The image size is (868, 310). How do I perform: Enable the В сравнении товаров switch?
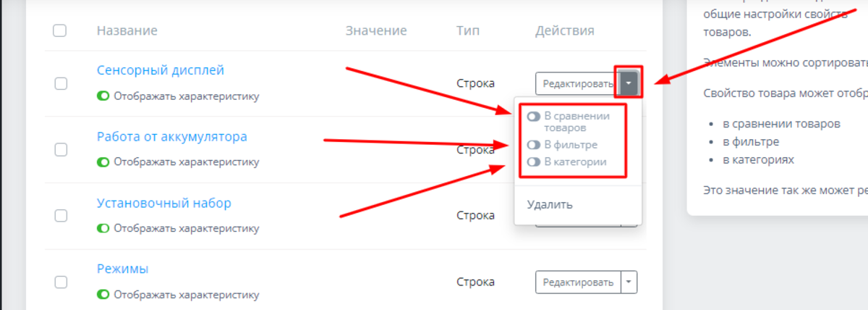[534, 117]
